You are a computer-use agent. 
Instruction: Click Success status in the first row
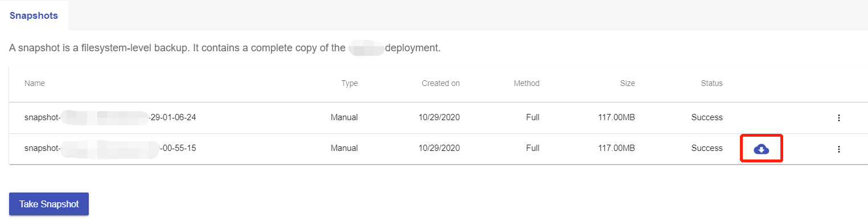pos(707,118)
